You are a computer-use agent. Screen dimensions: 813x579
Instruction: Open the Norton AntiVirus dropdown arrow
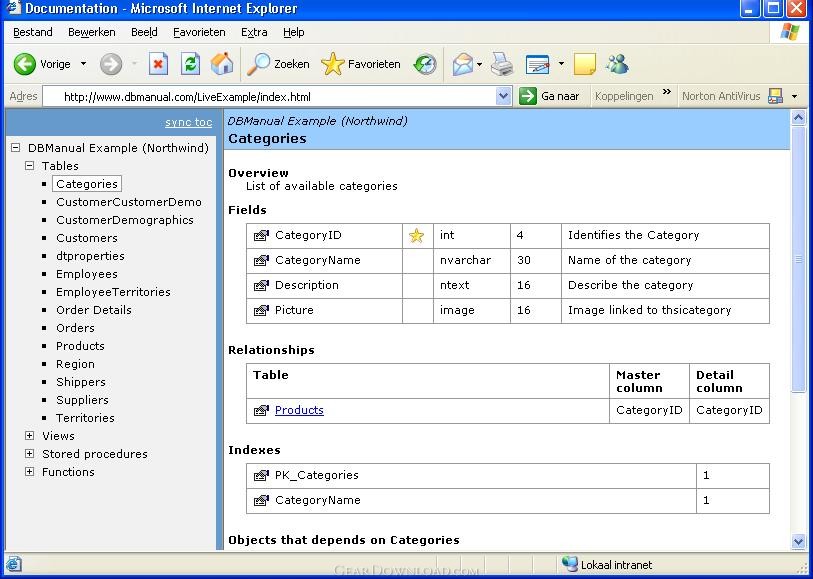coord(795,96)
